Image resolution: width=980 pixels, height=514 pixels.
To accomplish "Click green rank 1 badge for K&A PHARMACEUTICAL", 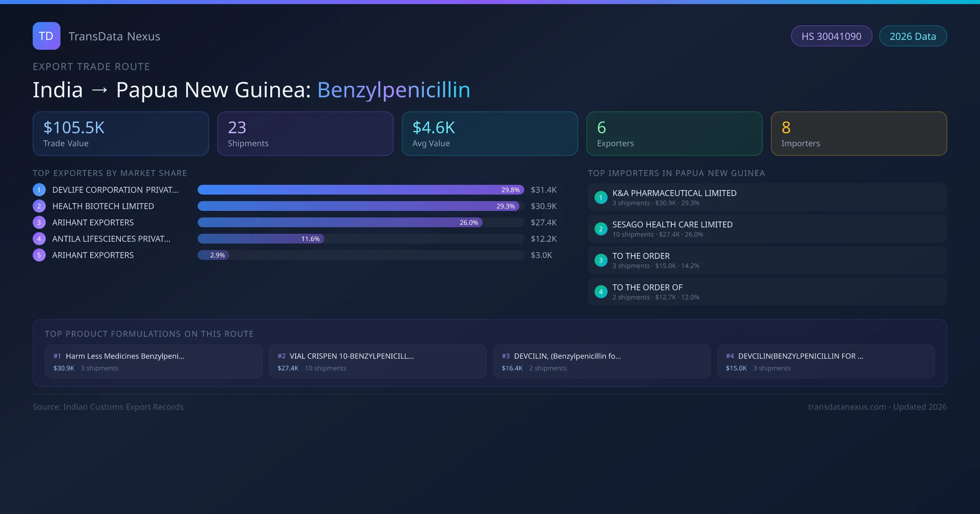I will coord(601,197).
